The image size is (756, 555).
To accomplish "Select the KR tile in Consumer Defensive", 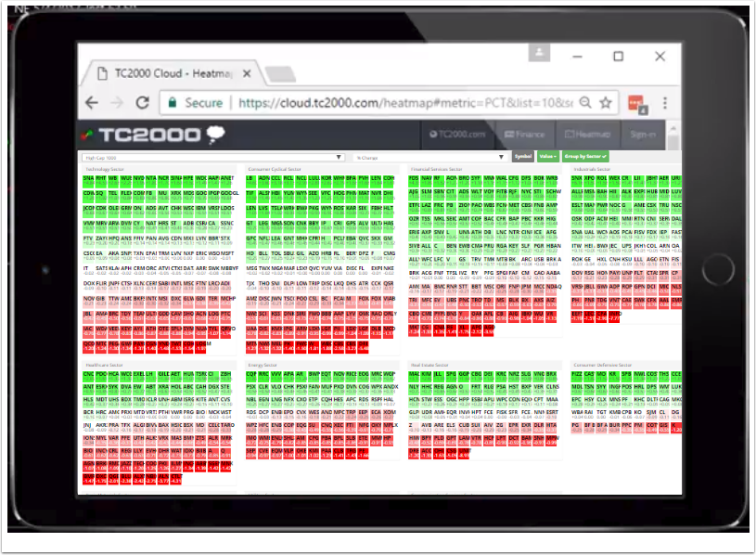I will tap(613, 376).
